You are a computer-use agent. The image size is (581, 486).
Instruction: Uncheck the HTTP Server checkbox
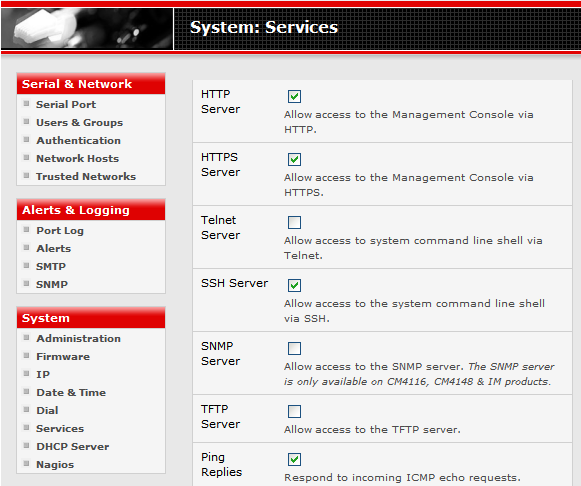click(294, 96)
